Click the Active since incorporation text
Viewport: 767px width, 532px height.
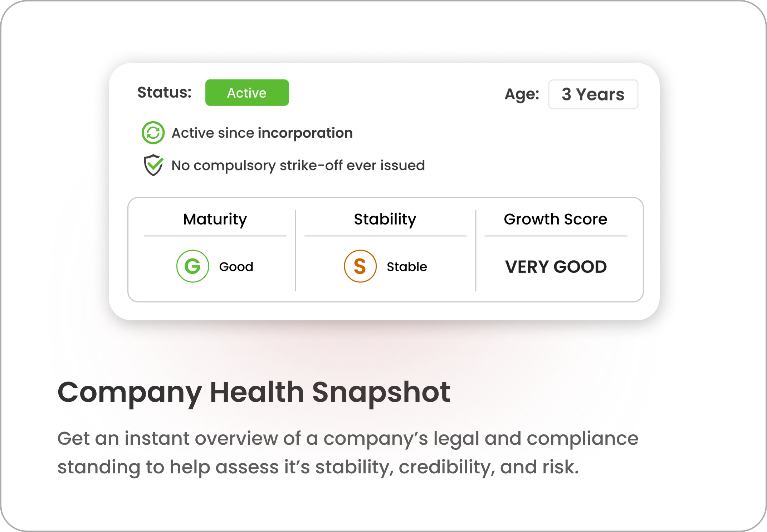262,133
